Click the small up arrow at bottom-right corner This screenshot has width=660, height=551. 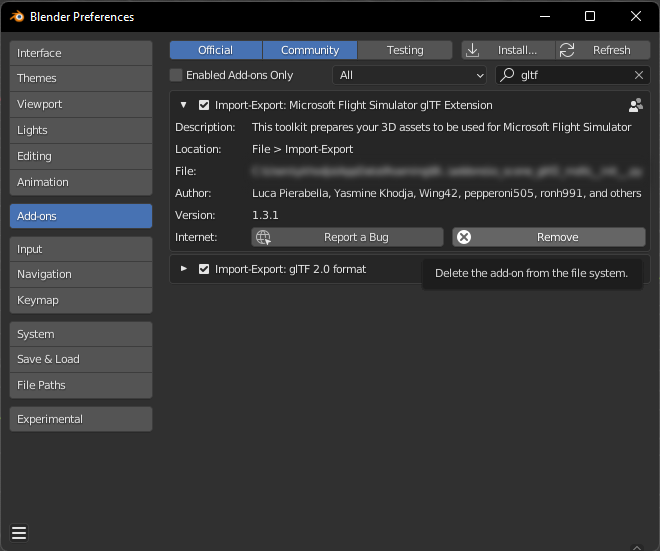[x=637, y=547]
